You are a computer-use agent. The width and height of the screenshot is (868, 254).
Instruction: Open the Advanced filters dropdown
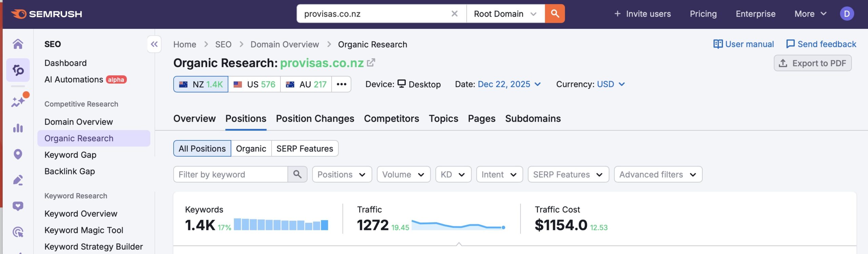658,174
